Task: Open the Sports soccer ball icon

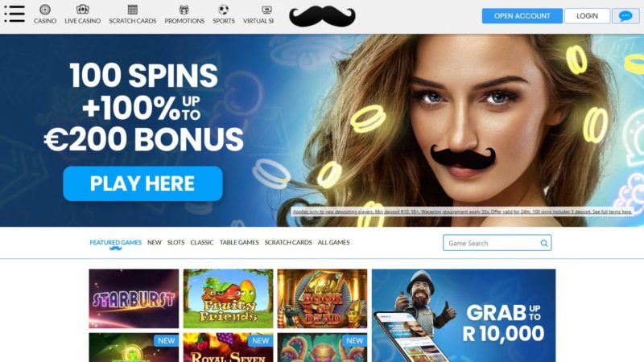Action: 224,10
